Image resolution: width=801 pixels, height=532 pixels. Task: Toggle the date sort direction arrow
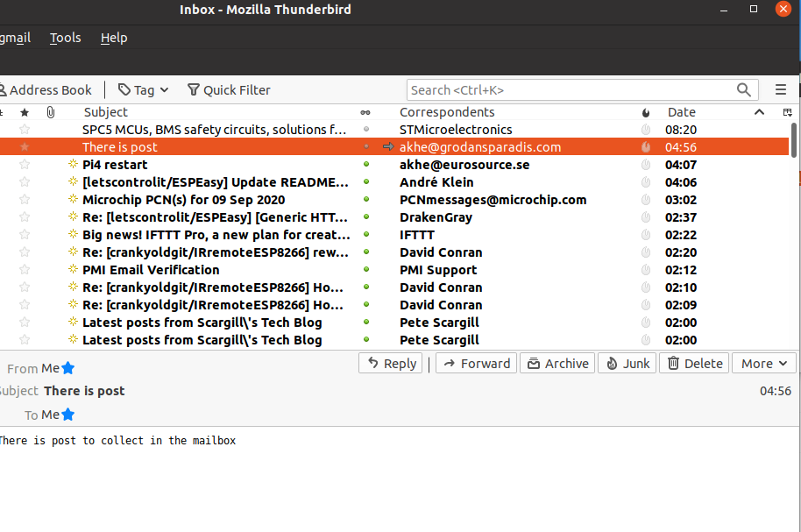[760, 112]
